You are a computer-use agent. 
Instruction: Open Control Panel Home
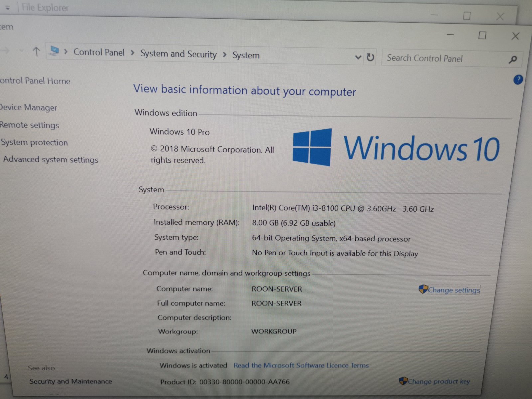tap(35, 81)
